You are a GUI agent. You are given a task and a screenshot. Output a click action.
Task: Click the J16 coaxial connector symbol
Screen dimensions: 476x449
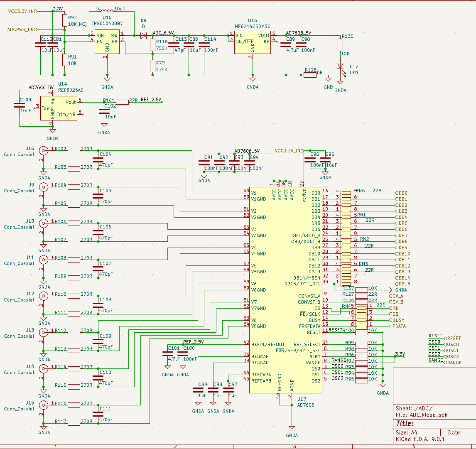tap(43, 150)
